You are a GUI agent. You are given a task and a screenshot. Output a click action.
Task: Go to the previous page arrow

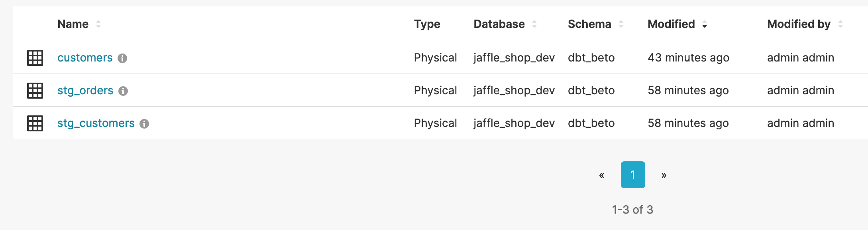[x=602, y=175]
